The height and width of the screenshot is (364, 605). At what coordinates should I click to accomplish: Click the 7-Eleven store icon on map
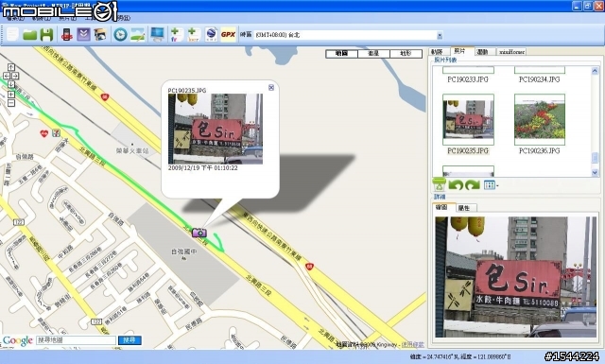[57, 132]
